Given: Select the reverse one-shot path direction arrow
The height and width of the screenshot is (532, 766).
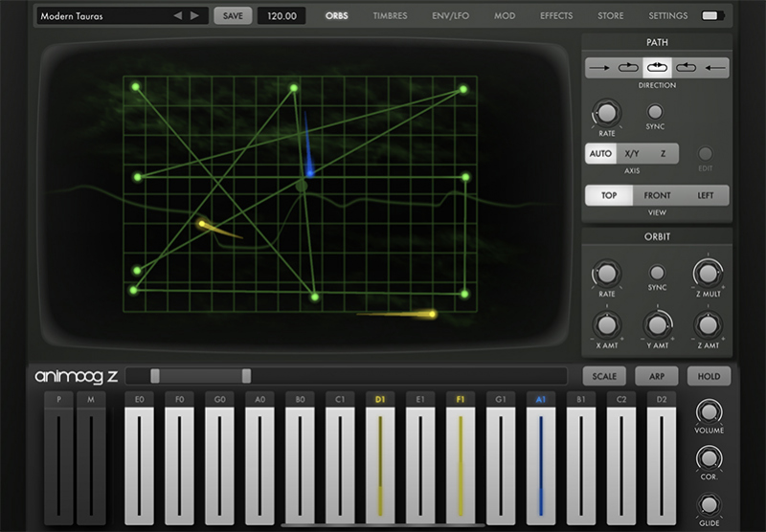Looking at the screenshot, I should click(x=714, y=68).
